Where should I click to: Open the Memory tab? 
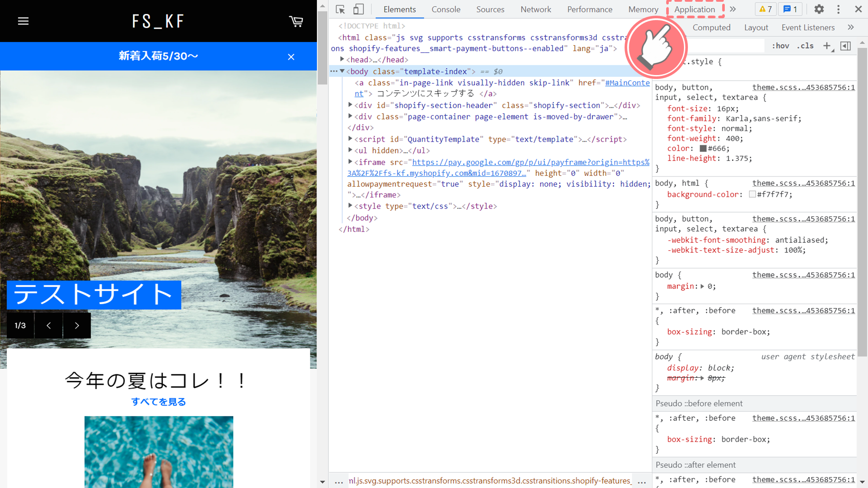click(643, 9)
